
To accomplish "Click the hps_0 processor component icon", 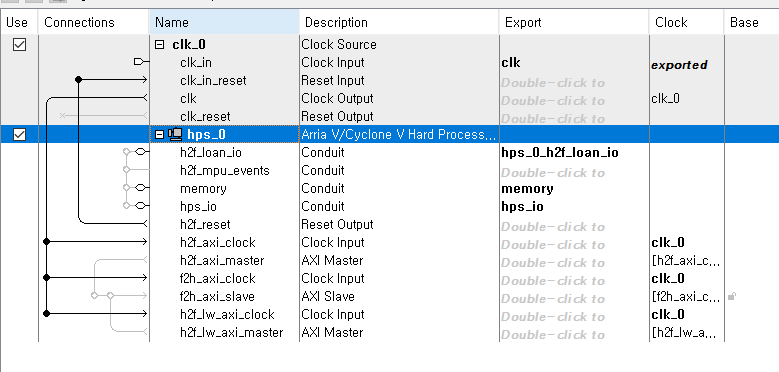I will (x=175, y=134).
